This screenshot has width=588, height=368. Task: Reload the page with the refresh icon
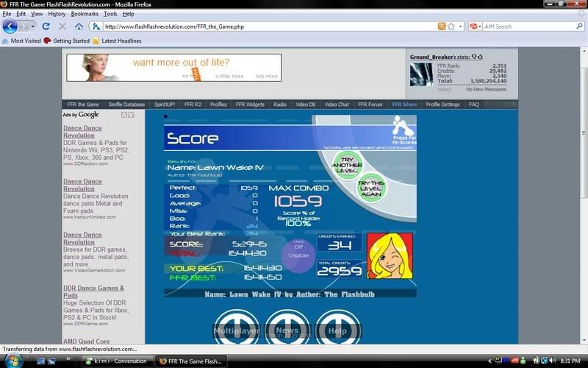[x=46, y=26]
